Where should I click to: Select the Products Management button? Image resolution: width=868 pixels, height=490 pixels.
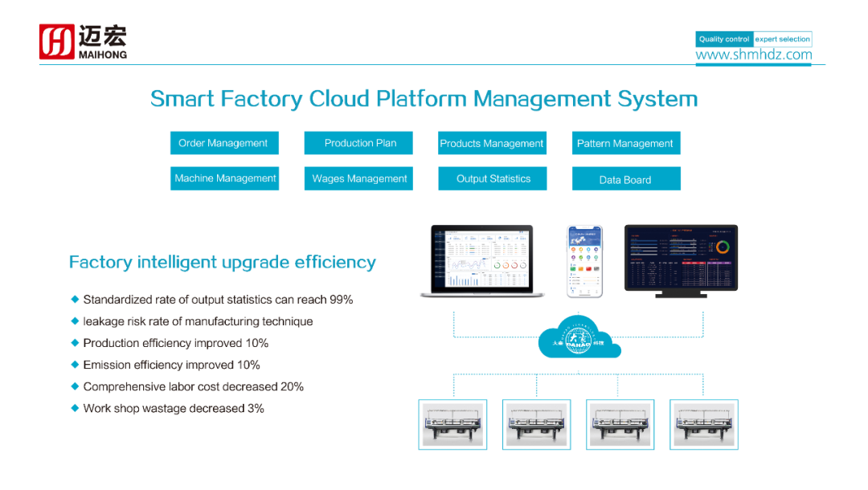[x=492, y=143]
